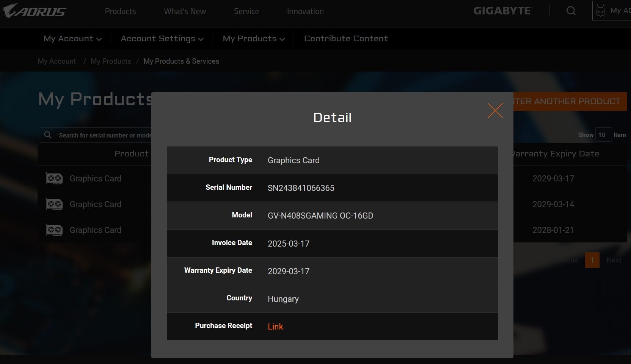631x364 pixels.
Task: Go to Contribute Content
Action: pos(346,39)
